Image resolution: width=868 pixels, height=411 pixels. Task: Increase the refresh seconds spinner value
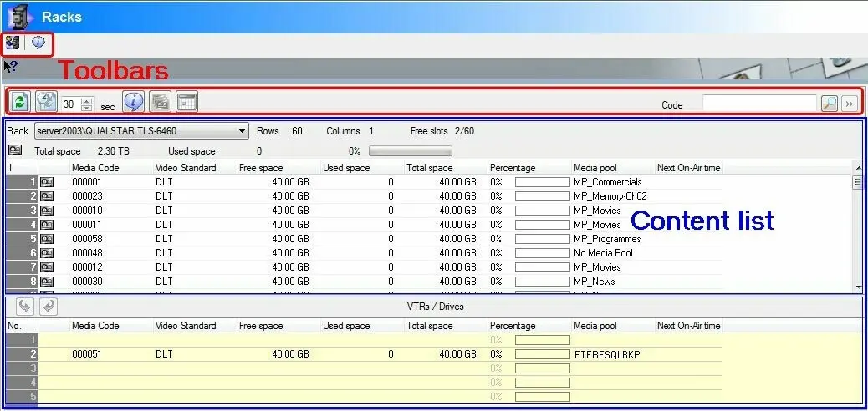click(x=86, y=100)
